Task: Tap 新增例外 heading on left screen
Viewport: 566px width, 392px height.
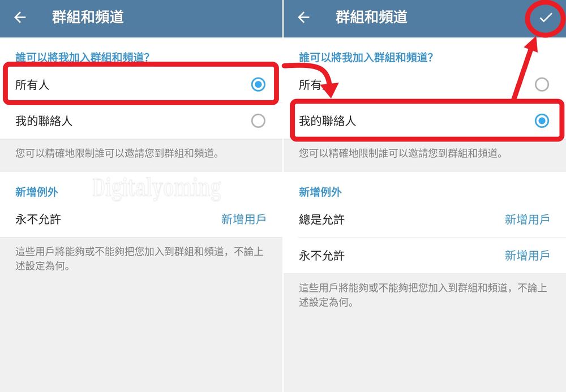Action: pyautogui.click(x=36, y=192)
